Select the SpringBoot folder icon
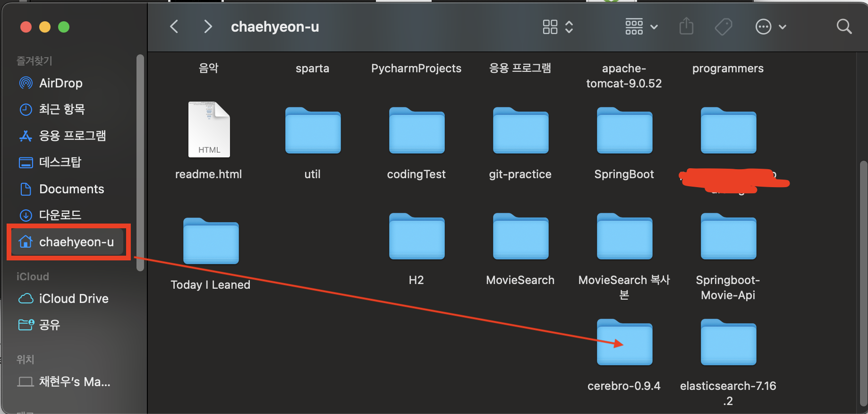Screen dimensions: 868x414 (x=624, y=130)
